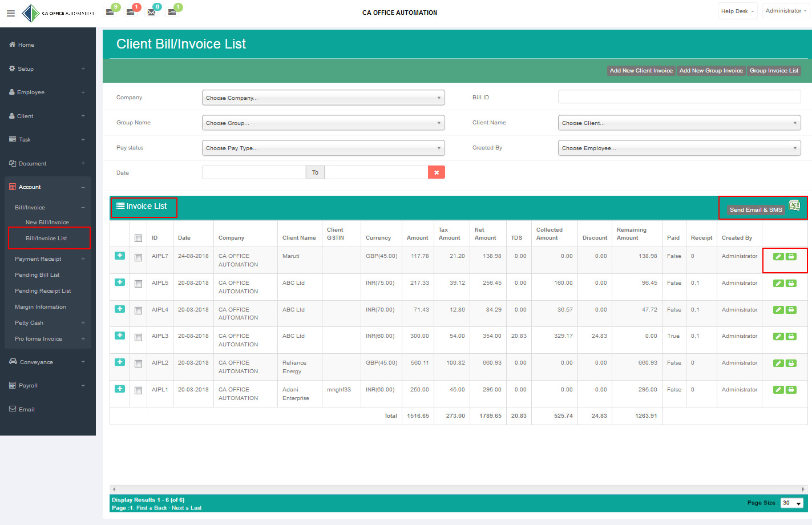
Task: Tick the select-all checkbox in table header
Action: 138,238
